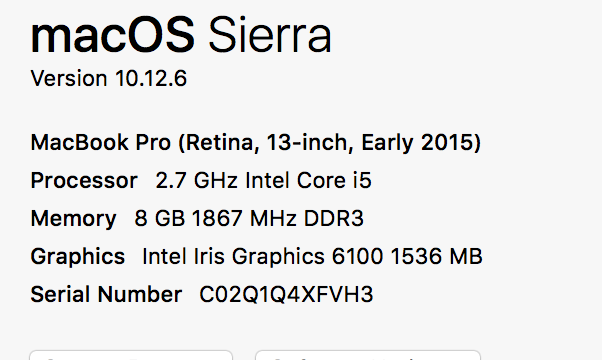Click the DDR3 memory type text
This screenshot has width=602, height=360.
coord(334,218)
